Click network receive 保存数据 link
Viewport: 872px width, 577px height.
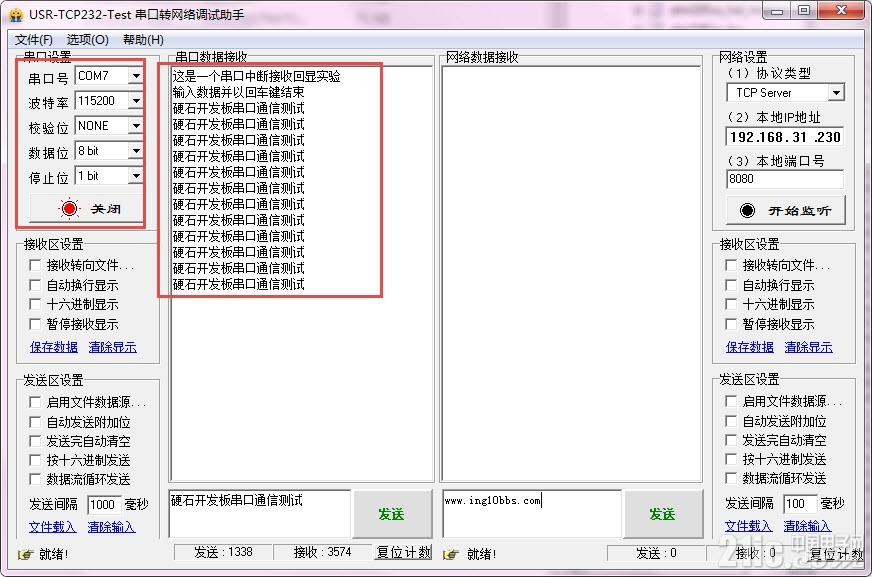pyautogui.click(x=749, y=347)
